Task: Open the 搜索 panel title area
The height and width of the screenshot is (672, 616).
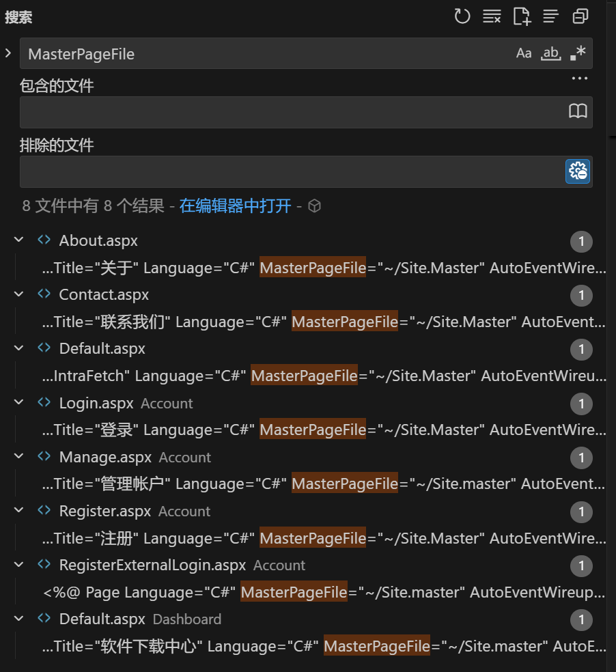Action: coord(20,16)
